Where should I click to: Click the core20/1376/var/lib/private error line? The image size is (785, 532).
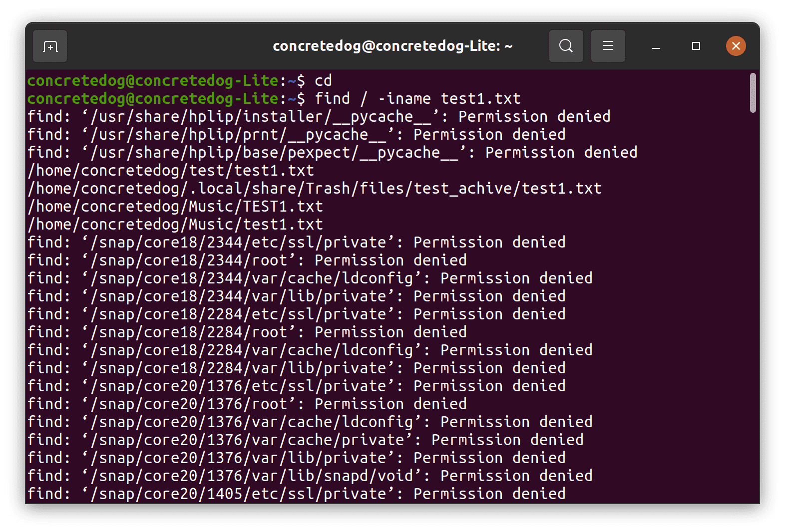tap(297, 458)
